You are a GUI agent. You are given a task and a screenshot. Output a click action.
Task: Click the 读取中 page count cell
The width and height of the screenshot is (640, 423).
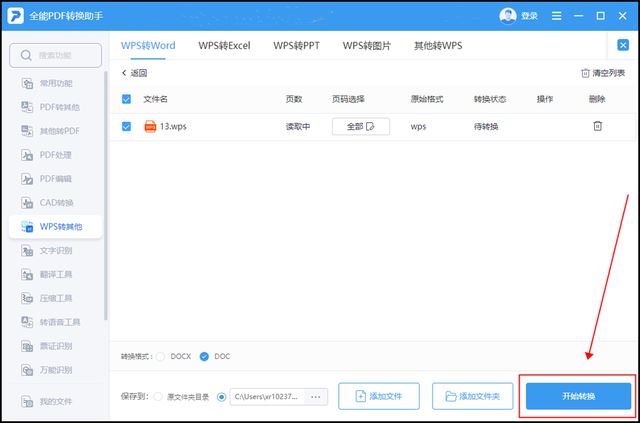tap(298, 127)
